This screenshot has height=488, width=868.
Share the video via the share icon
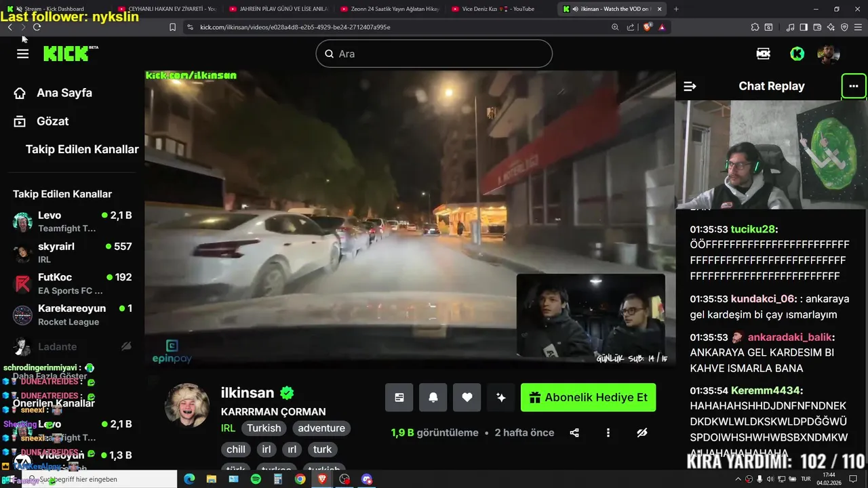pos(574,432)
